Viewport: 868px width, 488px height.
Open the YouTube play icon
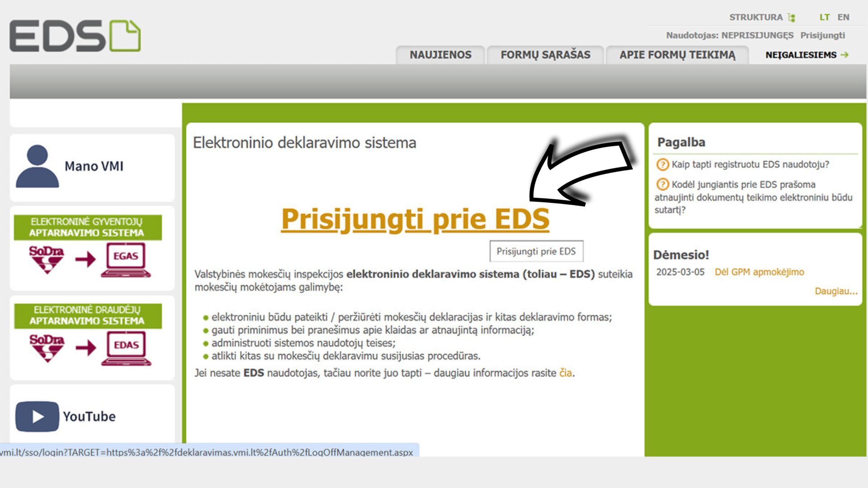point(37,417)
